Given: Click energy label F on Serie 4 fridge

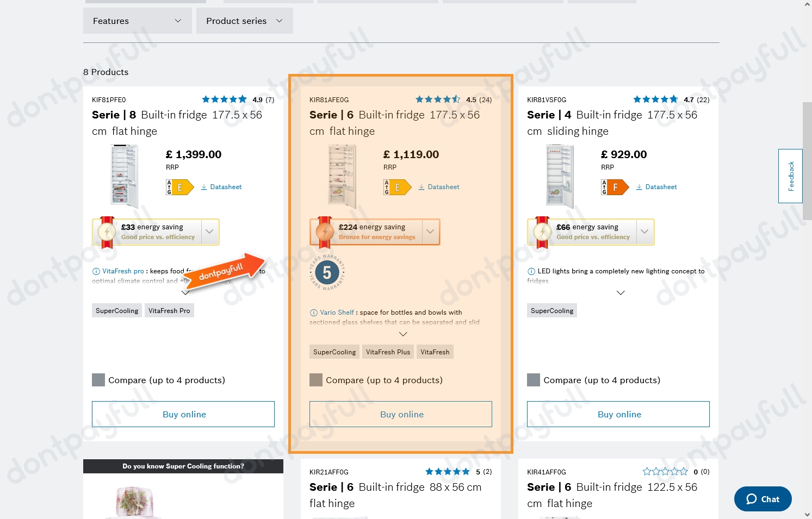Looking at the screenshot, I should [x=615, y=187].
